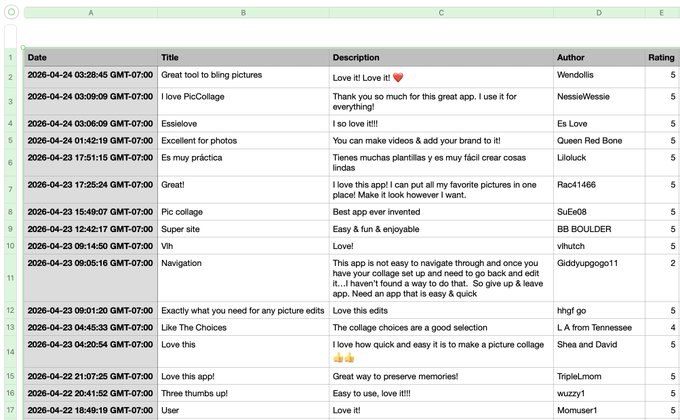Select row 2 number header

[10, 77]
